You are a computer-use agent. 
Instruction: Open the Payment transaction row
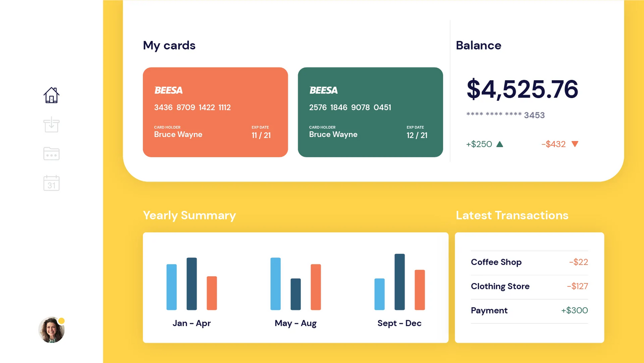click(529, 310)
